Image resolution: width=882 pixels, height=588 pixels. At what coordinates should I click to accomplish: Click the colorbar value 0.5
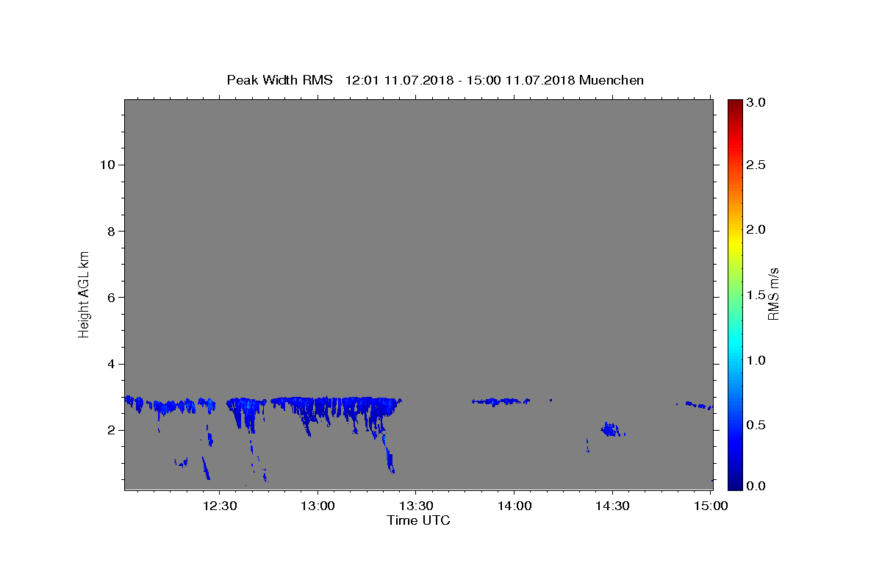tap(756, 425)
